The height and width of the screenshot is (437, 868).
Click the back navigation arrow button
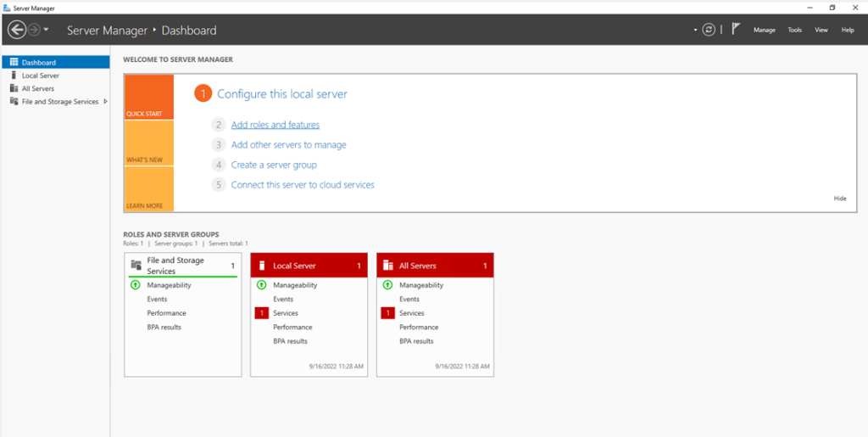(x=17, y=30)
